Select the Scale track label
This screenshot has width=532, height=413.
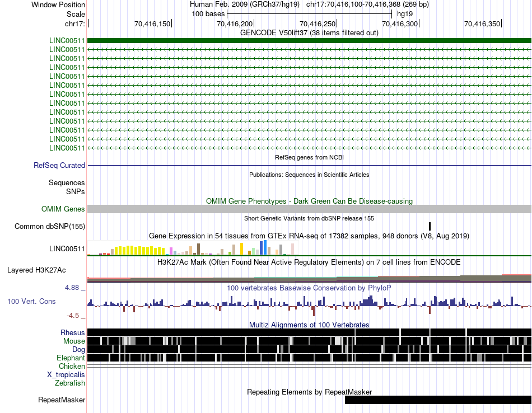click(76, 14)
